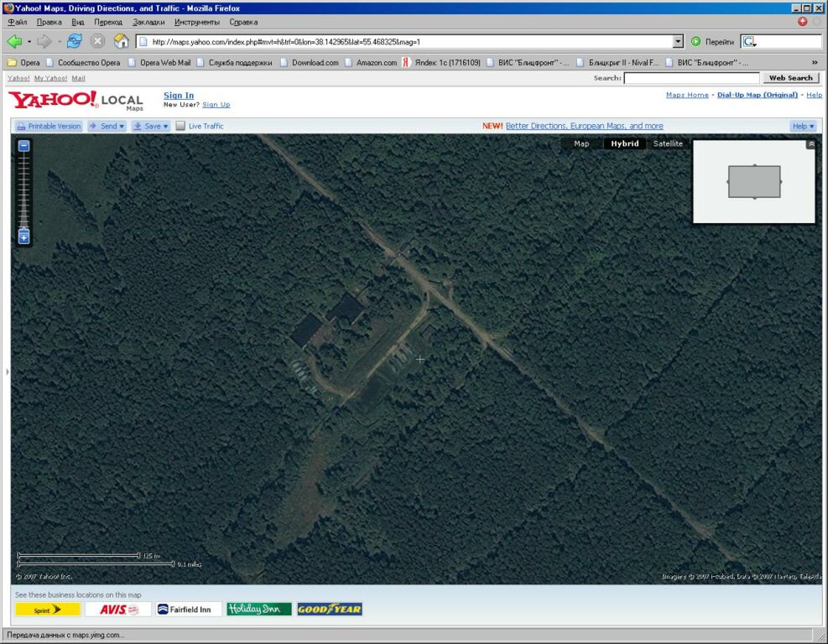The width and height of the screenshot is (828, 644).
Task: Click the search engine icon in browser search box
Action: coord(749,42)
